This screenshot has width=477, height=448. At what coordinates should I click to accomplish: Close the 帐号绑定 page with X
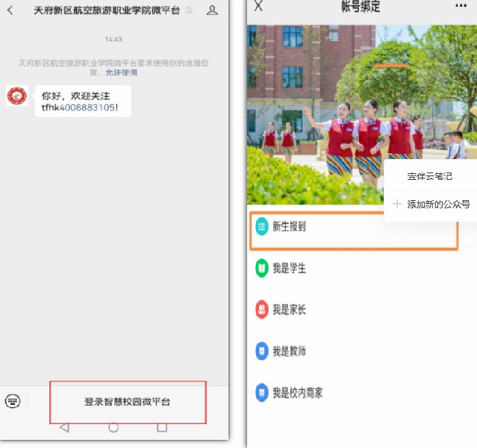coord(258,6)
